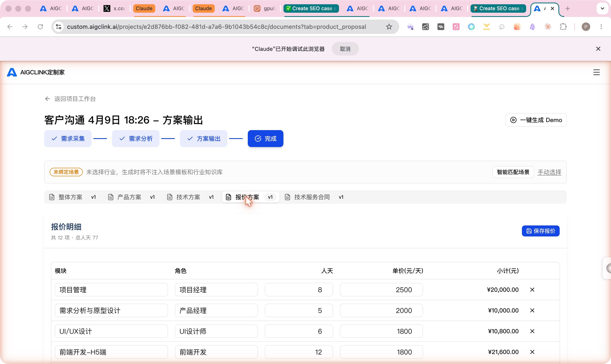Viewport: 611px width, 364px height.
Task: Click the back arrow beside 返回项目工作台
Action: (47, 99)
